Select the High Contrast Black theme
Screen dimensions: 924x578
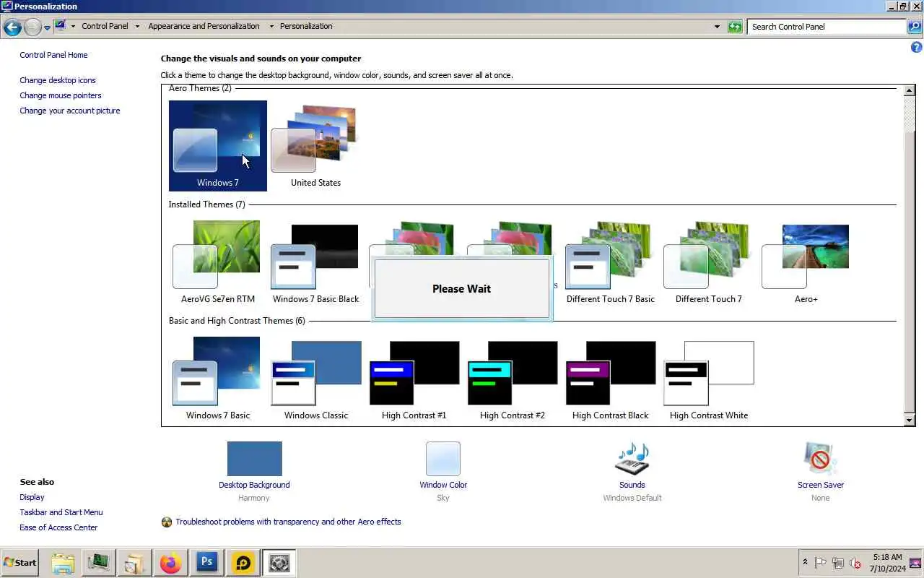click(x=611, y=379)
